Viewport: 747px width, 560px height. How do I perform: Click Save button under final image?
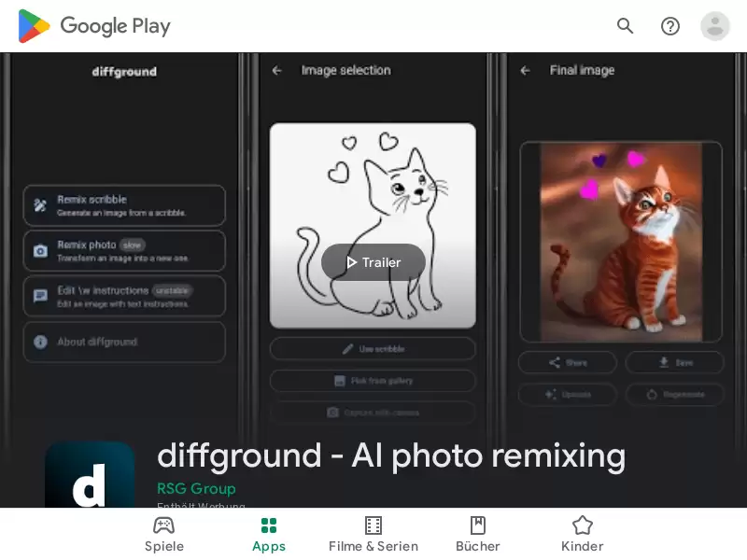tap(674, 363)
